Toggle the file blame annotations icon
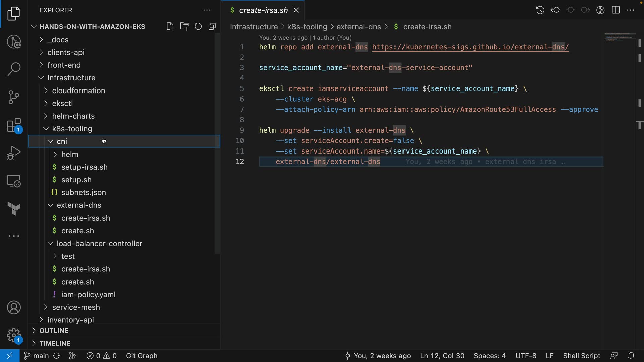This screenshot has width=644, height=362. (600, 10)
